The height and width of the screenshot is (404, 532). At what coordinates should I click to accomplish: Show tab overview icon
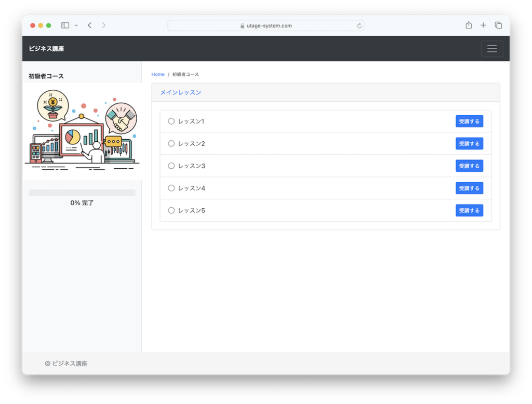[x=498, y=25]
